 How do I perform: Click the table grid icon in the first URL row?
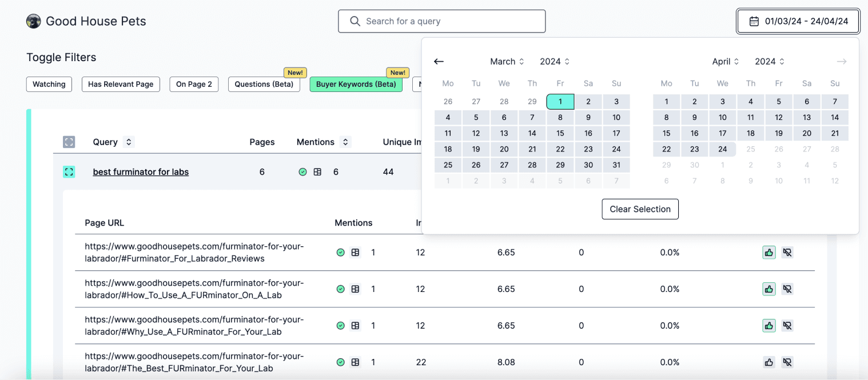pyautogui.click(x=356, y=252)
